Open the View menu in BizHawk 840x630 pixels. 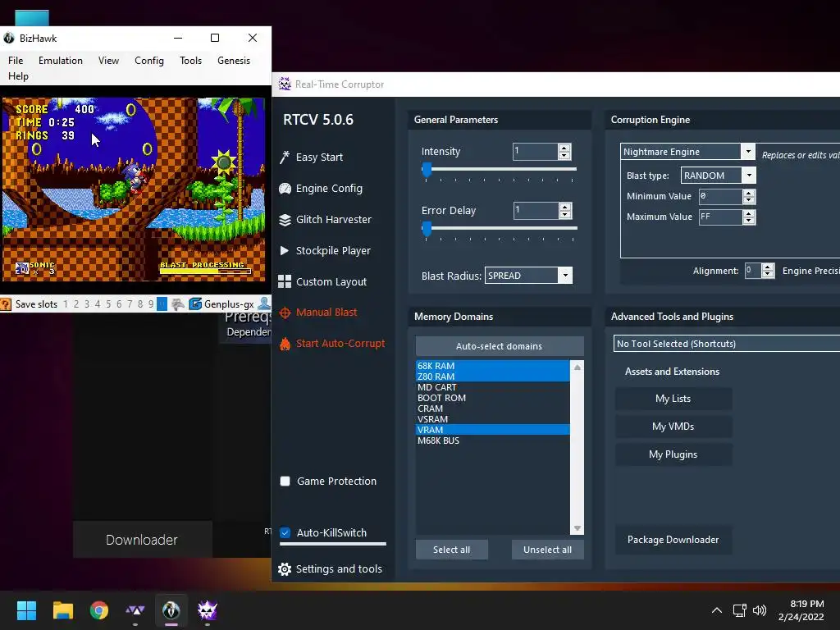click(109, 61)
